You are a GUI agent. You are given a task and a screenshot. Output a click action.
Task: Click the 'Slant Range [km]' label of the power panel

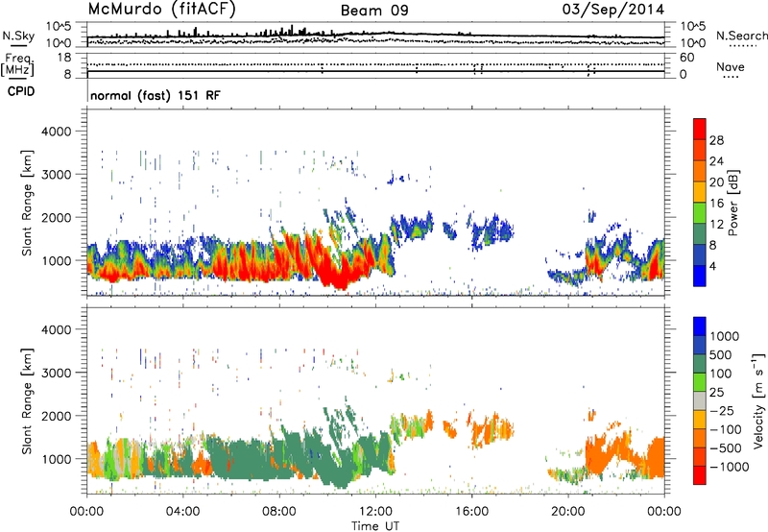(x=27, y=203)
